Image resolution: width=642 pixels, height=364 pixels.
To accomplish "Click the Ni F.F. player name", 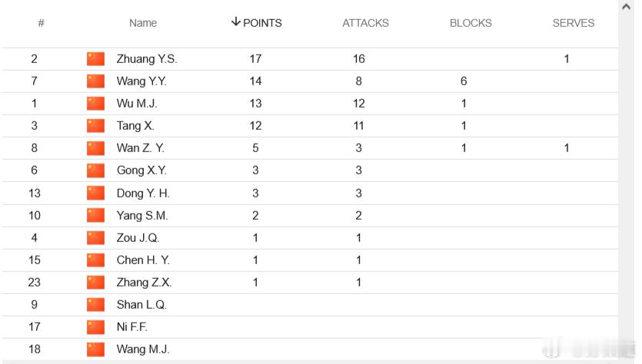I will pos(131,327).
